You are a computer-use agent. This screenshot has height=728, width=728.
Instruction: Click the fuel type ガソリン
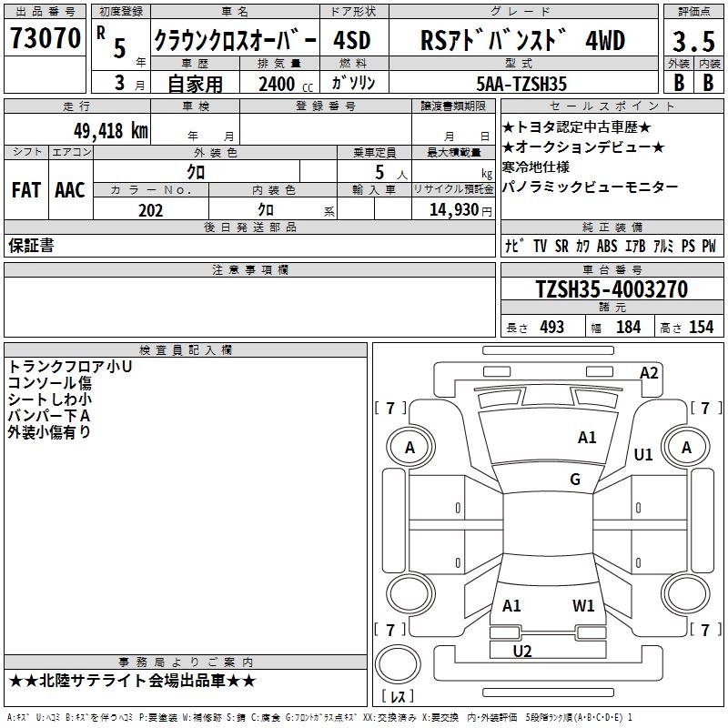tap(353, 83)
